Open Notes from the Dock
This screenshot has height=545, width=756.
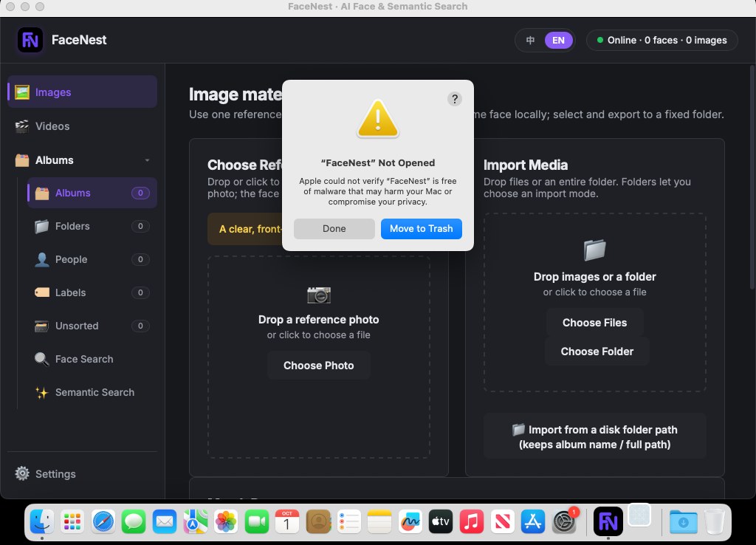[379, 521]
